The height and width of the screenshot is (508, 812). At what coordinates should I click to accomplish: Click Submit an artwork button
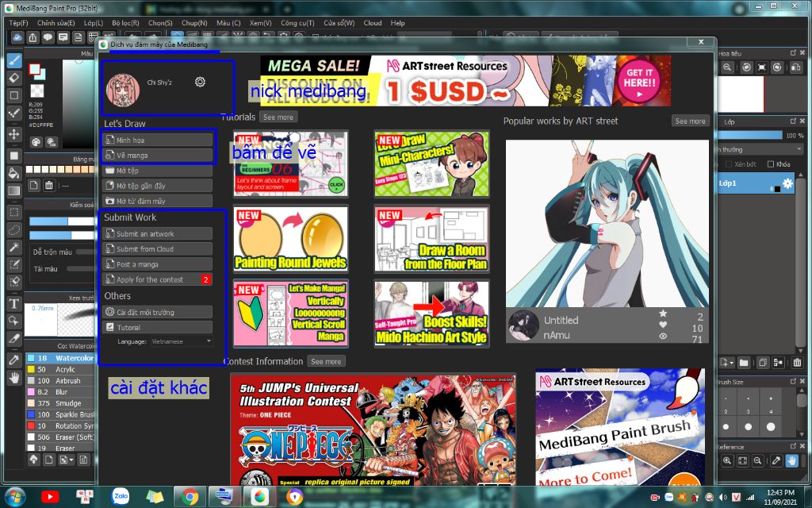pyautogui.click(x=158, y=234)
